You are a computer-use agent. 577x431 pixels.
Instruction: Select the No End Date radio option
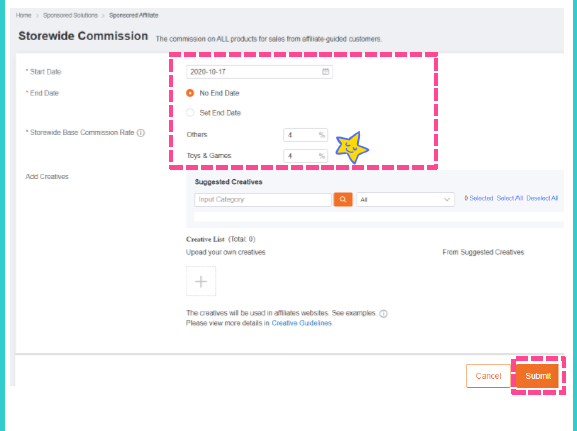pyautogui.click(x=190, y=93)
